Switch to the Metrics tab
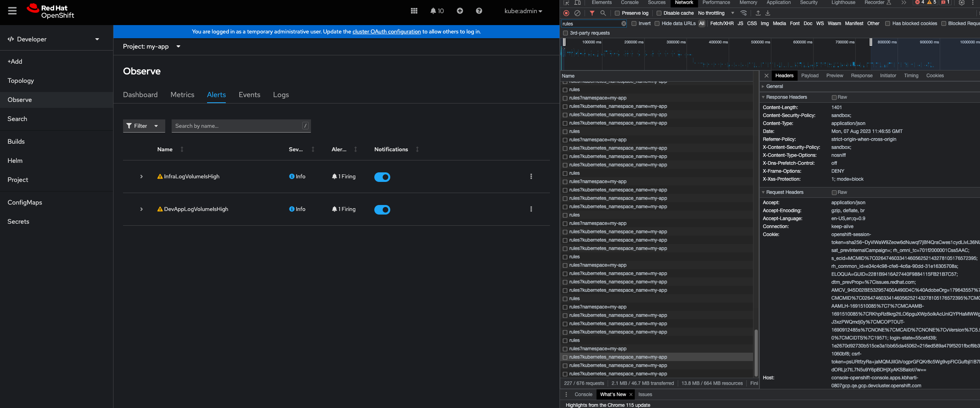This screenshot has width=980, height=408. coord(182,95)
